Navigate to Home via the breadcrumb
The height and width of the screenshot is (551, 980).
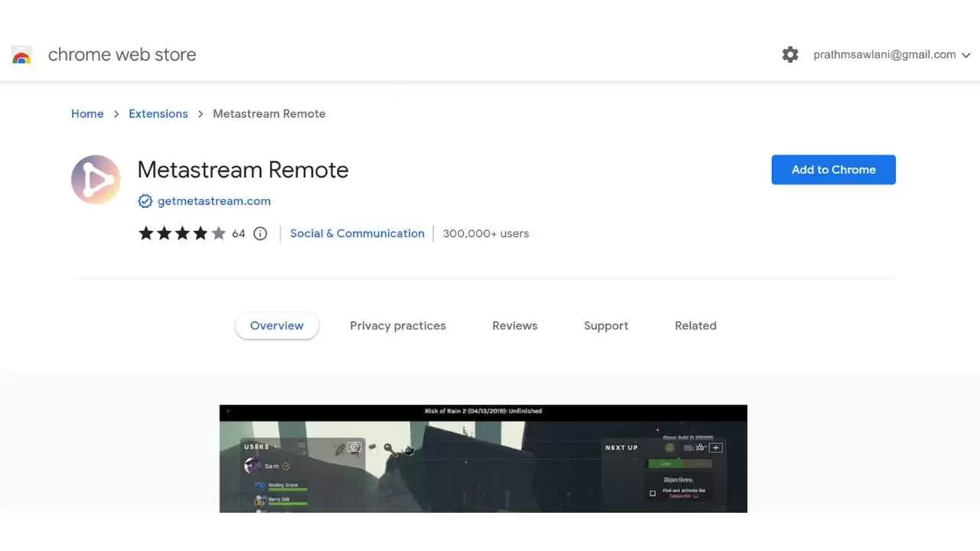click(x=87, y=113)
